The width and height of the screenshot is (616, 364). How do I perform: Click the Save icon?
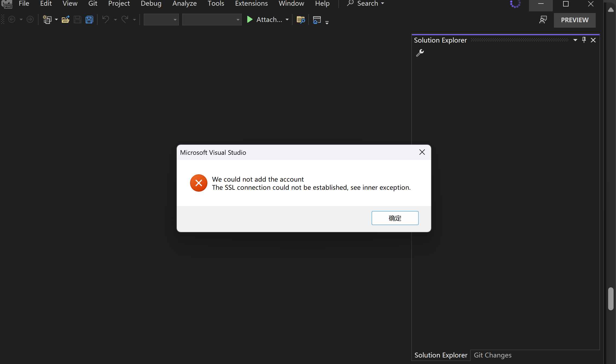(x=78, y=20)
